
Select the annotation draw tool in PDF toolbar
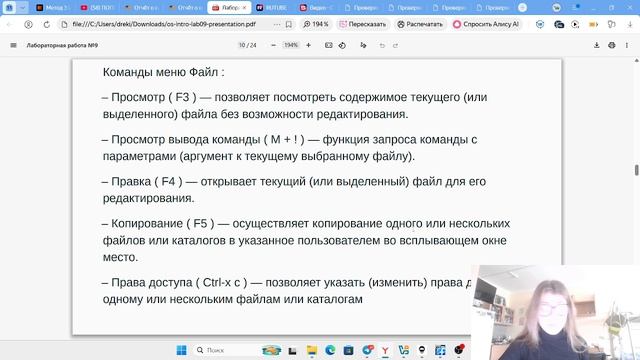[x=363, y=45]
